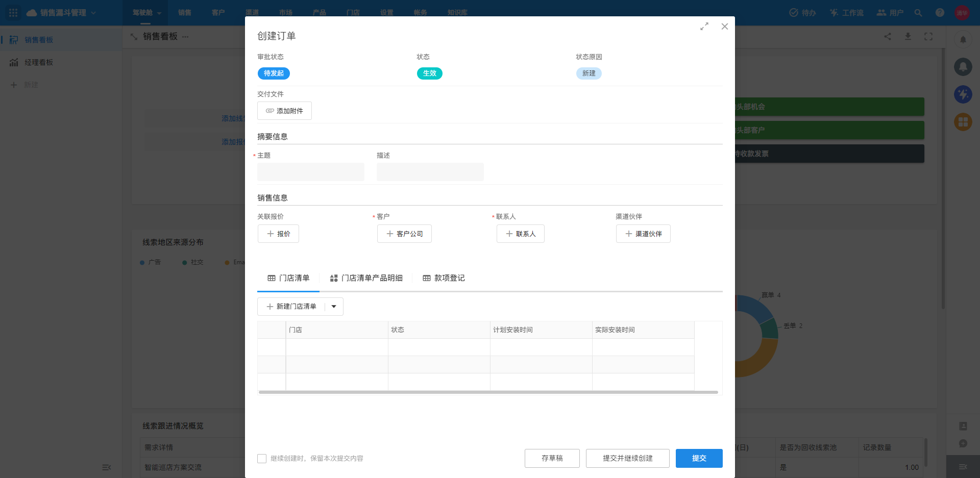
Task: Click the 描述 input field
Action: click(430, 172)
